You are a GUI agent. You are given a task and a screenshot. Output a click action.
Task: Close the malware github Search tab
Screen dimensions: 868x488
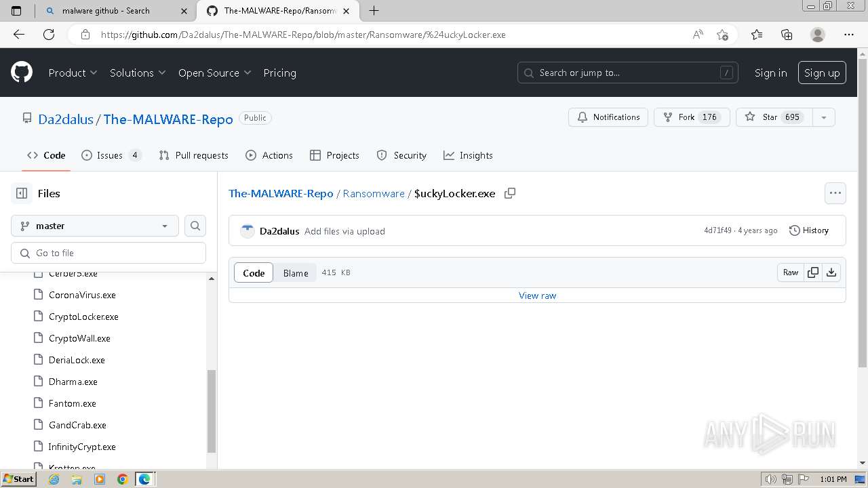(184, 11)
